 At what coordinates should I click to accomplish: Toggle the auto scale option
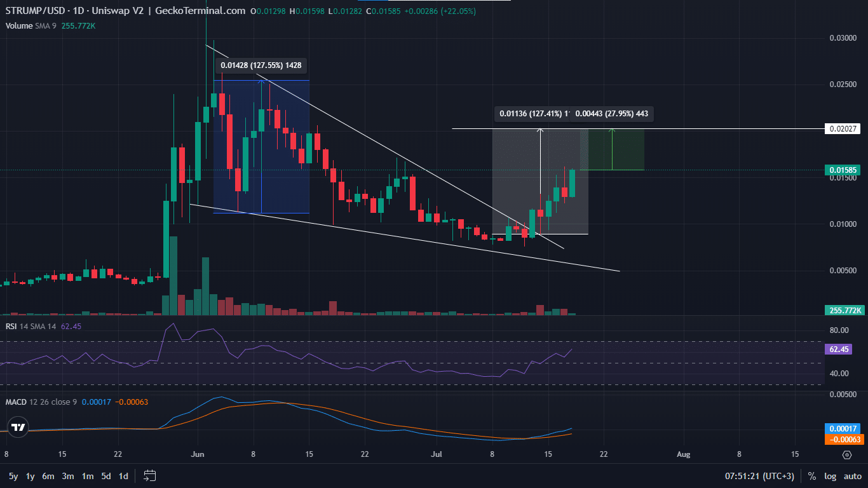coord(853,476)
